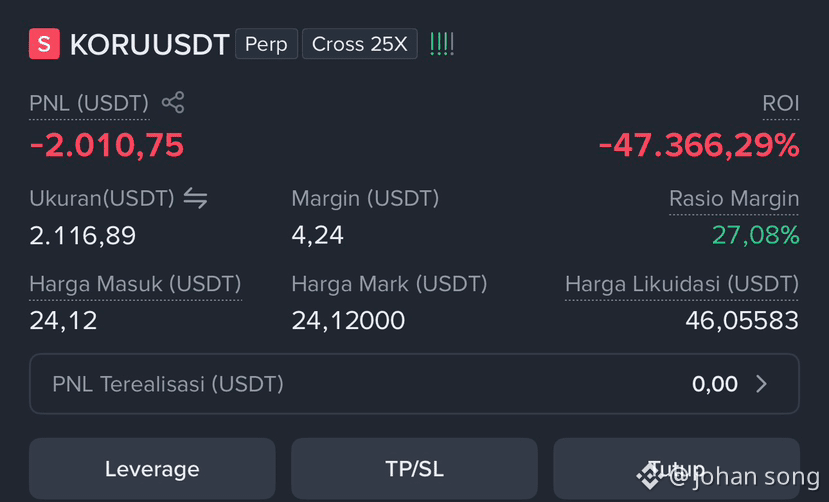The width and height of the screenshot is (829, 502).
Task: Tap the Harga Masuk (USDT) label
Action: [x=135, y=284]
